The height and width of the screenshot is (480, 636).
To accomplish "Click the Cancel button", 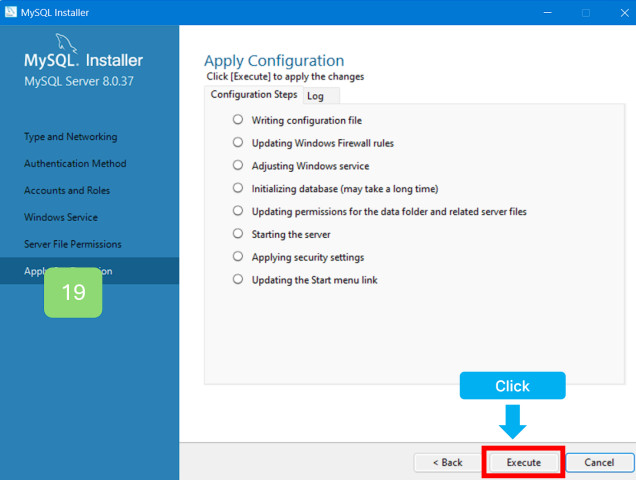I will (x=599, y=462).
